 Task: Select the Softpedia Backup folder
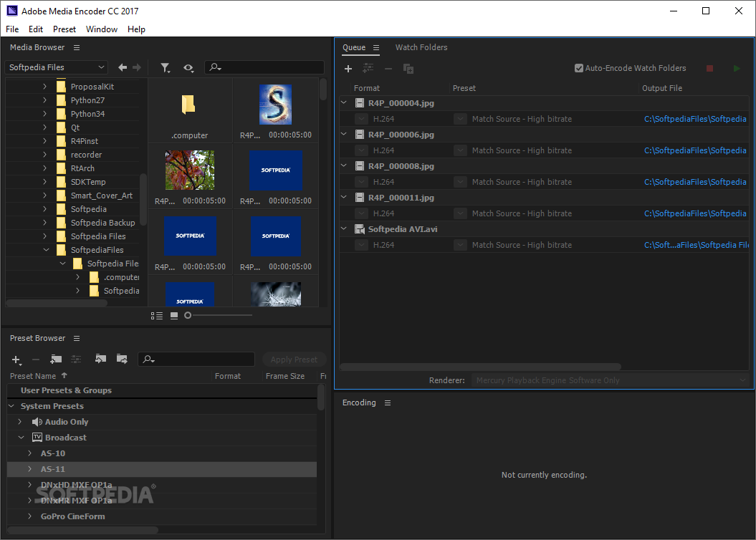[102, 223]
